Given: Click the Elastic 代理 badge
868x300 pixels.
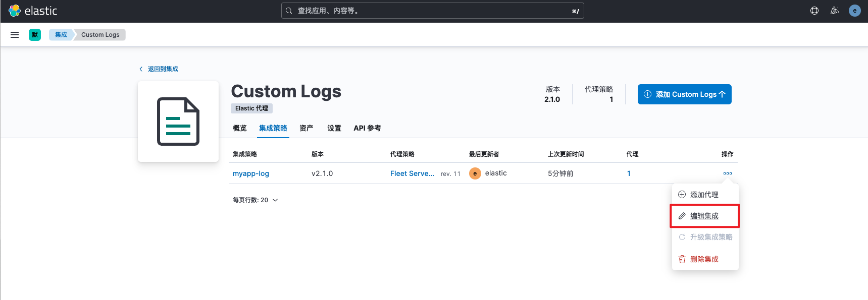Looking at the screenshot, I should click(x=252, y=108).
